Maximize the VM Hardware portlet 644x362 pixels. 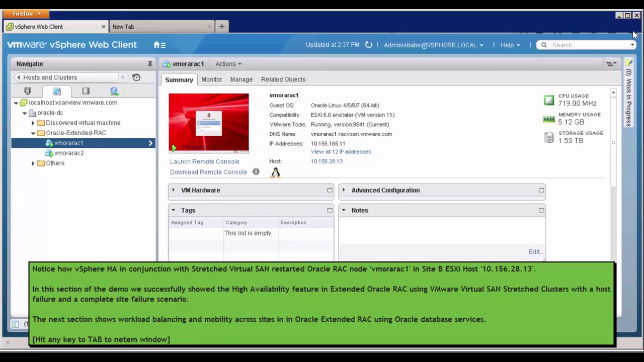pyautogui.click(x=330, y=190)
